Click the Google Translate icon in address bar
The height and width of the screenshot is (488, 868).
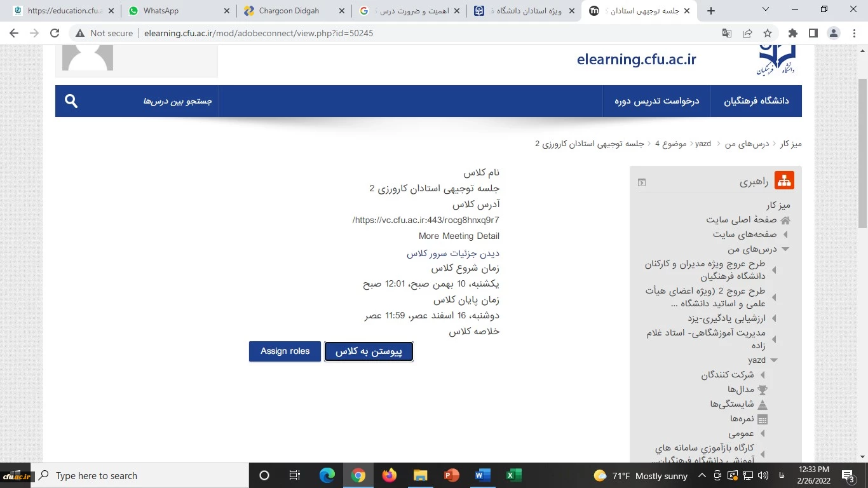727,33
